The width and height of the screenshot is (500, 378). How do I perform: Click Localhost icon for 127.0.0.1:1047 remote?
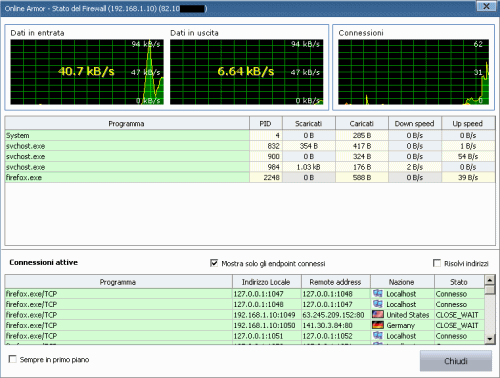[378, 304]
